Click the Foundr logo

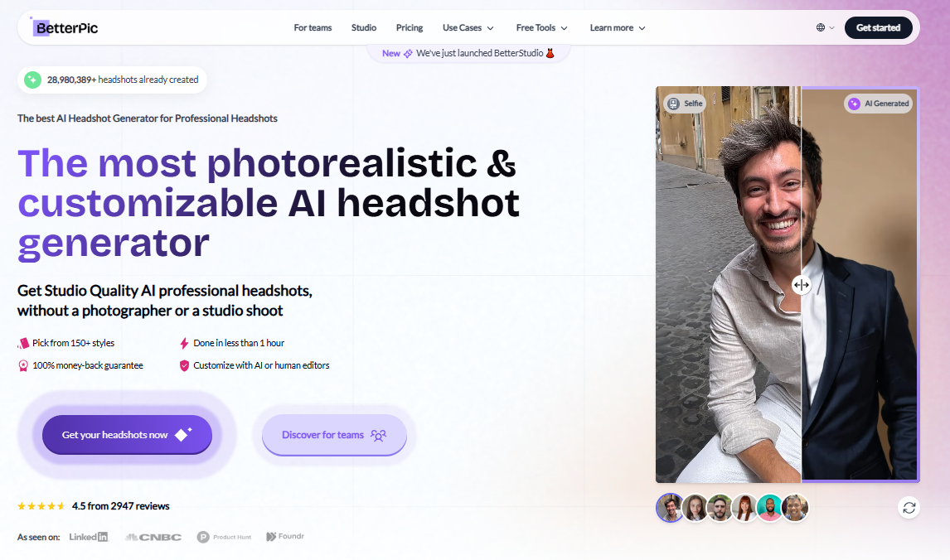[x=285, y=536]
